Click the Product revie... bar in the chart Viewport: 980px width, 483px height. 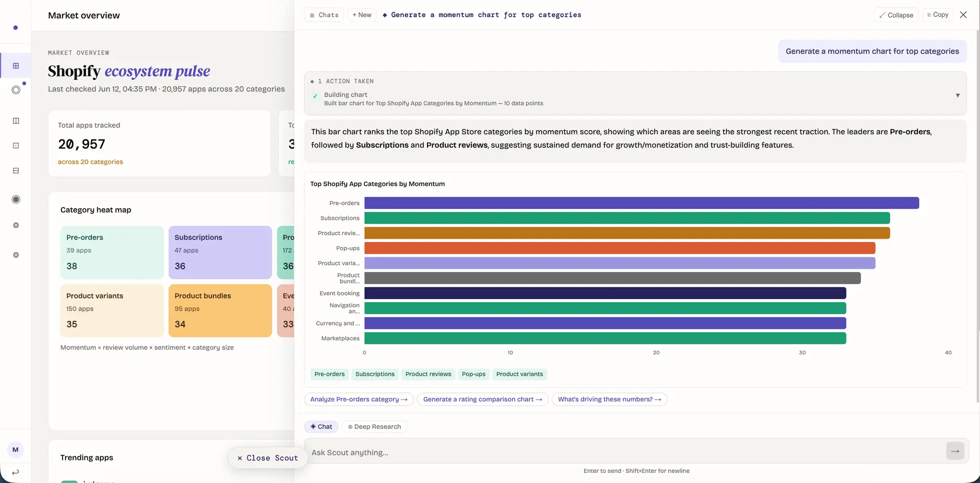[x=627, y=233]
